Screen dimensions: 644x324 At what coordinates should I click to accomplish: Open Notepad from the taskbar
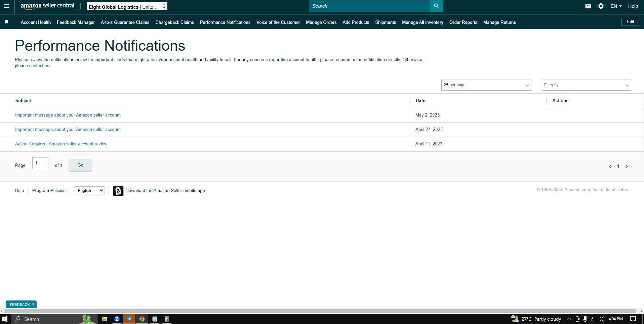coord(154,319)
